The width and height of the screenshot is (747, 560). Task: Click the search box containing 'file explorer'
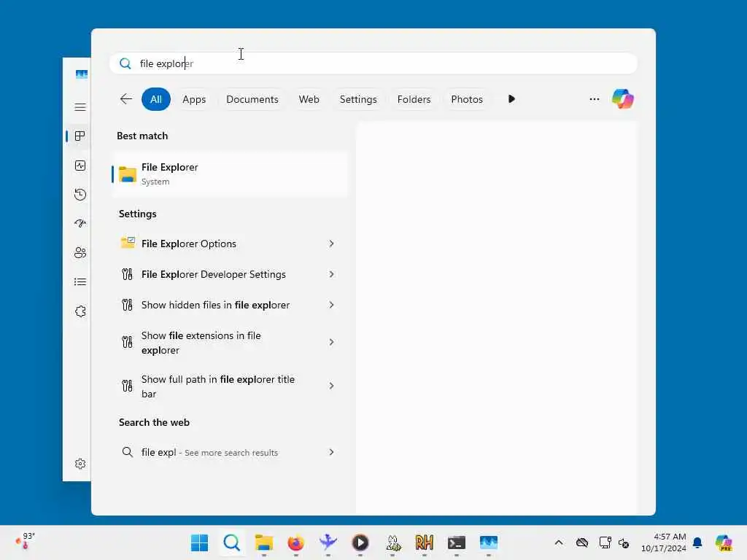373,63
